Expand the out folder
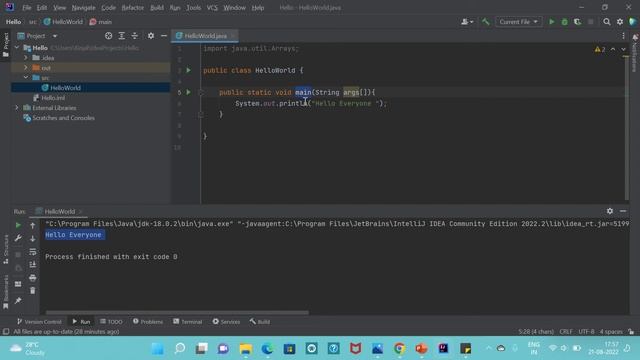640x360 pixels. point(26,68)
